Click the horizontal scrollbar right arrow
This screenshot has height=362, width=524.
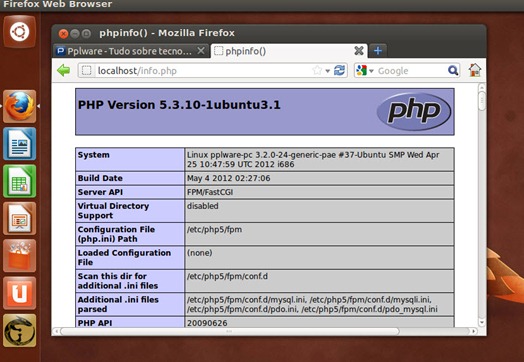tap(473, 331)
